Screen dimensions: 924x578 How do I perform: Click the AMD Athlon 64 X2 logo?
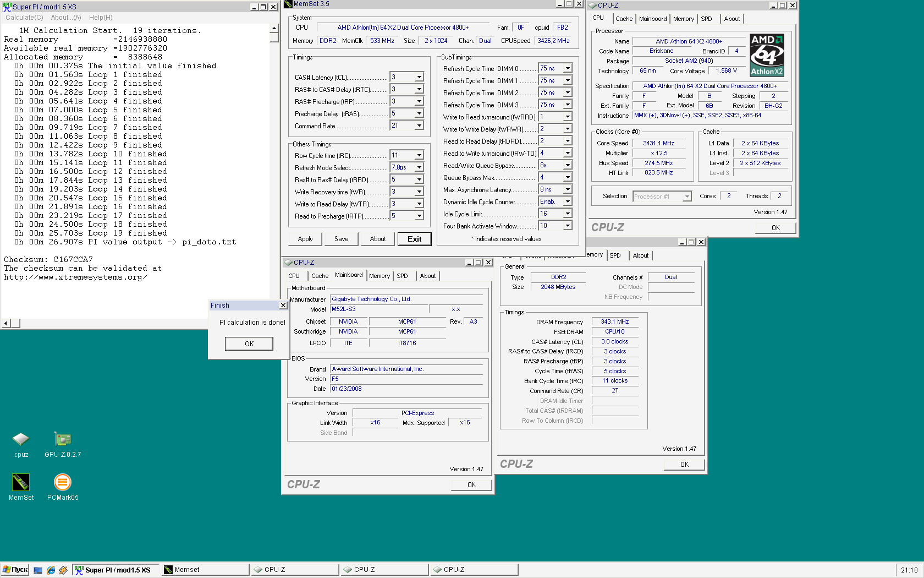coord(767,55)
